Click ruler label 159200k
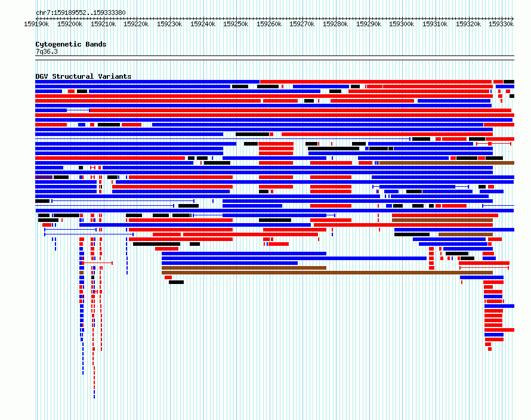531x420 pixels. [x=70, y=24]
